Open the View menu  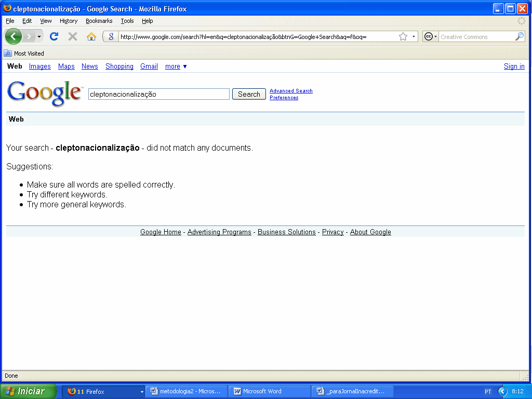pos(46,21)
